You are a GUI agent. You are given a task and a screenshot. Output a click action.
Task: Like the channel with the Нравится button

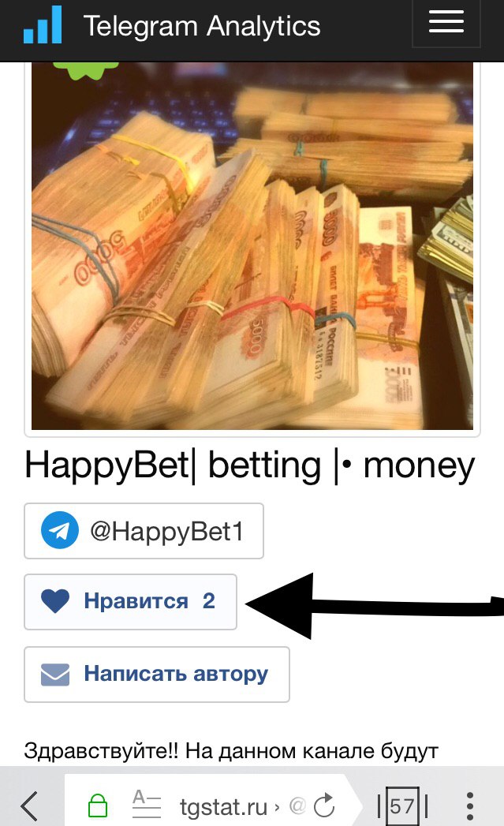pyautogui.click(x=131, y=602)
